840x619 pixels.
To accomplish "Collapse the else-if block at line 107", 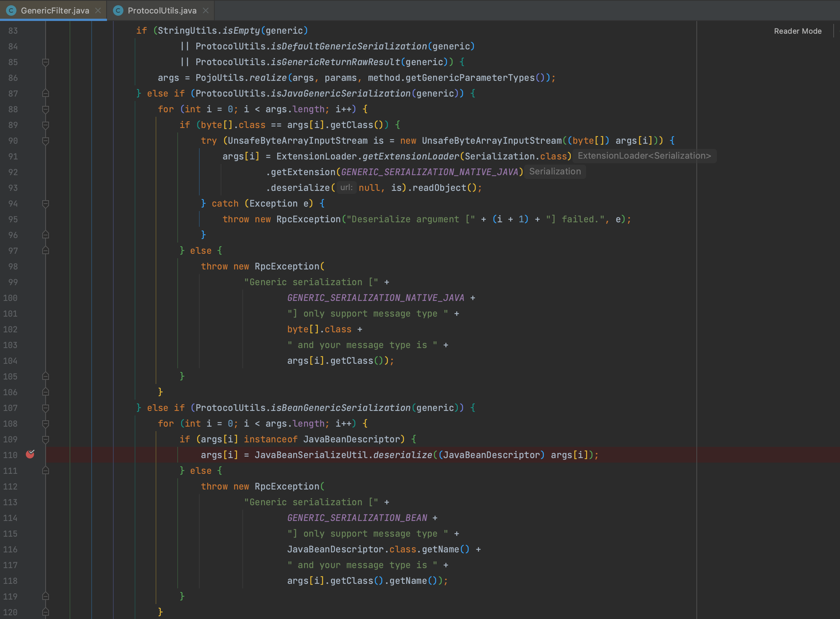I will point(46,408).
